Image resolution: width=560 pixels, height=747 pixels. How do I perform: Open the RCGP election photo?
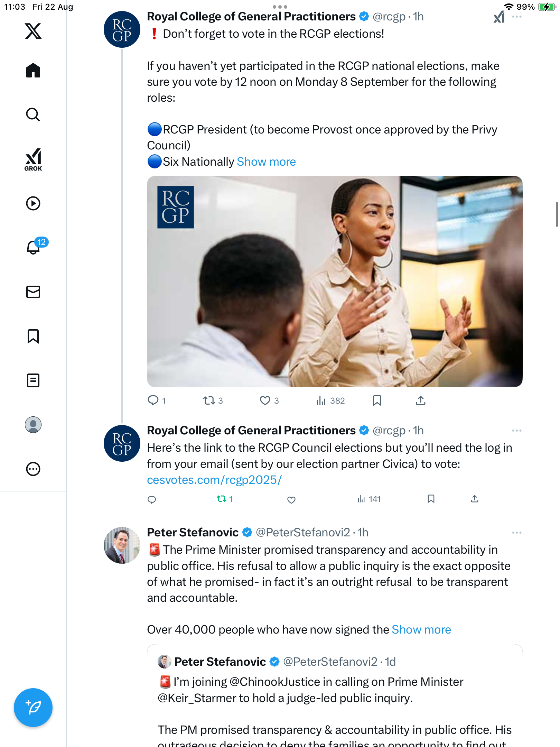click(x=335, y=282)
